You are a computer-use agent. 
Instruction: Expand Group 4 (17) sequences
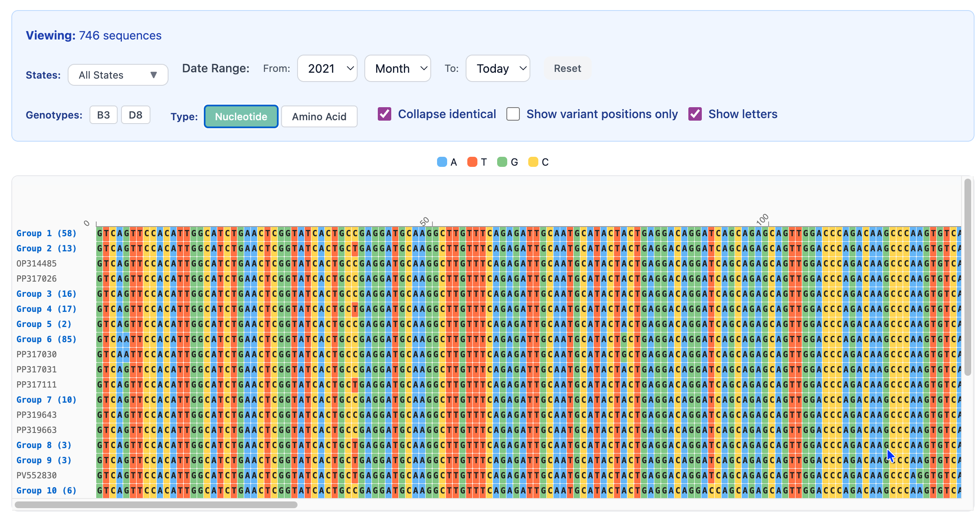47,309
